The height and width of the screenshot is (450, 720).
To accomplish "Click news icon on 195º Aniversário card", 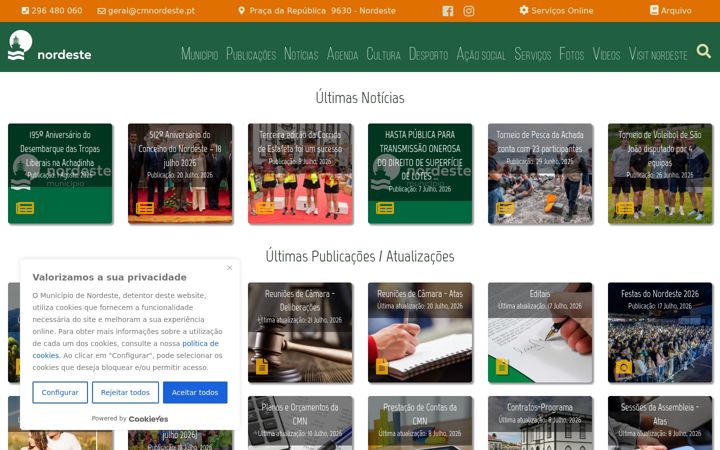I will [25, 208].
